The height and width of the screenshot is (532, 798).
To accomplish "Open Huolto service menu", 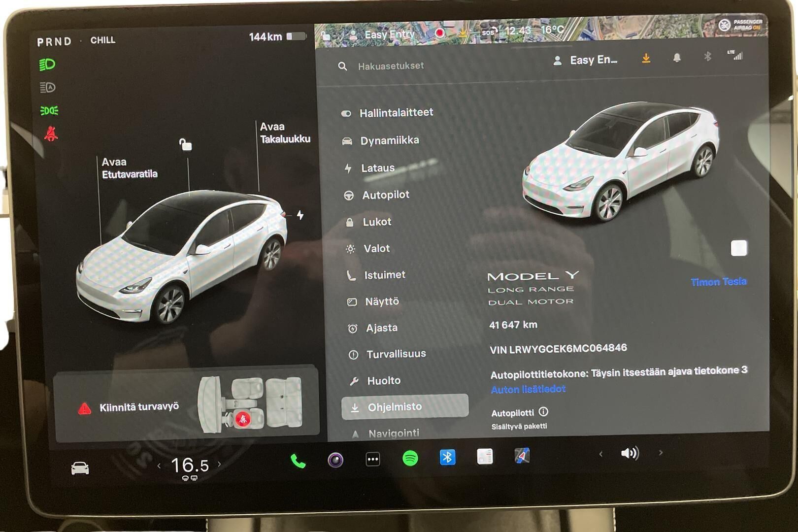I will pyautogui.click(x=375, y=381).
